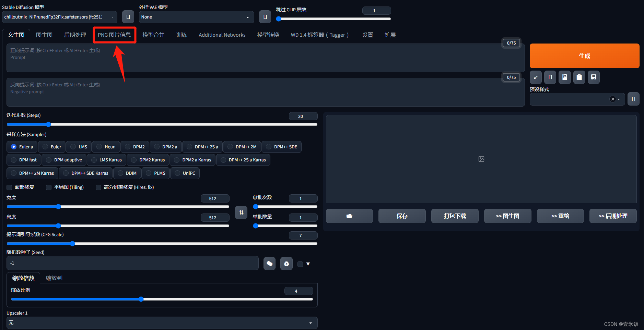Click the blank-glyph icon button right of the arrow icon
The width and height of the screenshot is (644, 330).
550,77
